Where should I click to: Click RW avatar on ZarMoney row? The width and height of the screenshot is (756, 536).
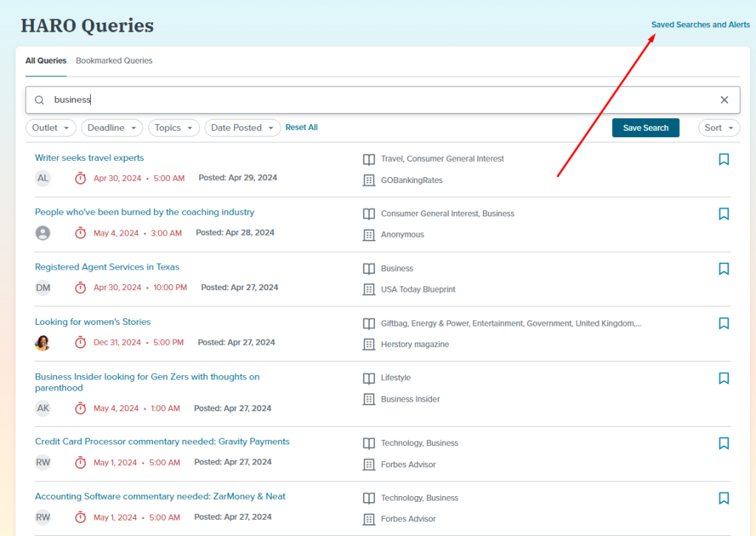43,518
